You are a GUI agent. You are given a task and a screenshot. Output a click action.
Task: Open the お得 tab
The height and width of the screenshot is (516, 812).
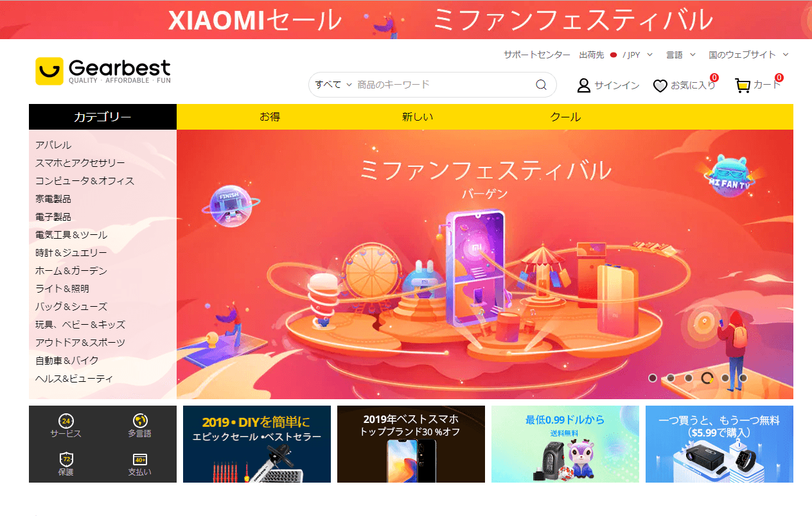point(270,117)
